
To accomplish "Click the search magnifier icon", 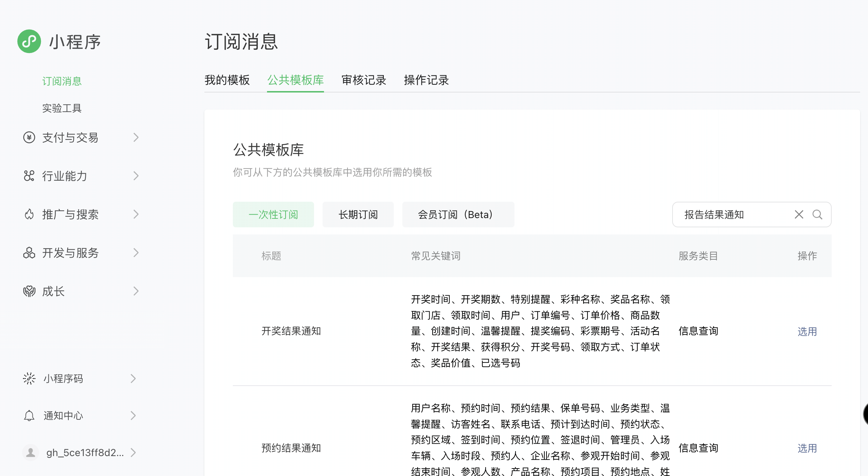I will click(x=817, y=215).
